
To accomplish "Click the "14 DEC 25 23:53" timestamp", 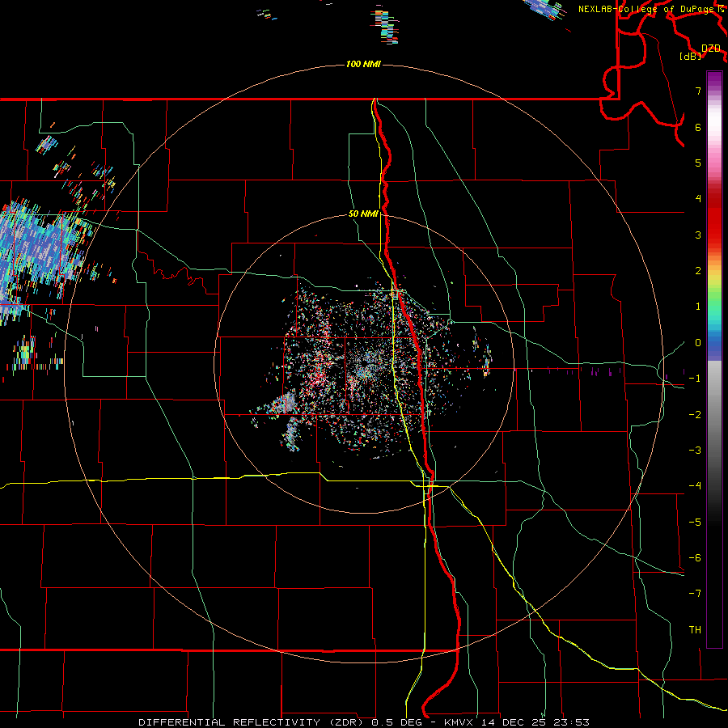I will (534, 722).
